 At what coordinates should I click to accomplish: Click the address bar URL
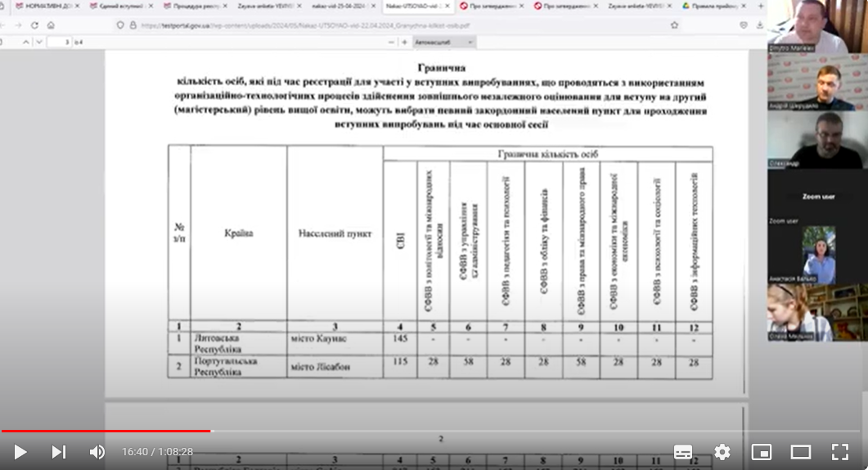[304, 25]
